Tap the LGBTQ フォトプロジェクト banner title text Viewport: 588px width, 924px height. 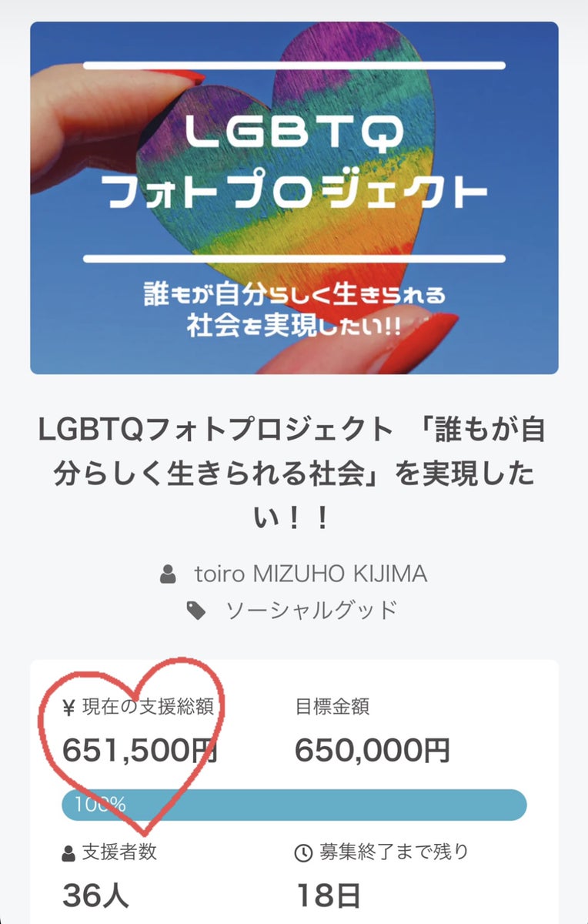click(294, 166)
